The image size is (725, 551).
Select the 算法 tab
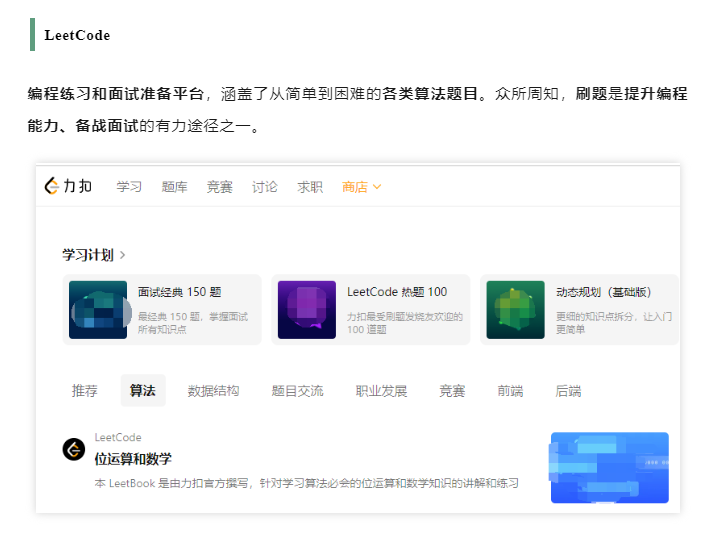coord(143,391)
